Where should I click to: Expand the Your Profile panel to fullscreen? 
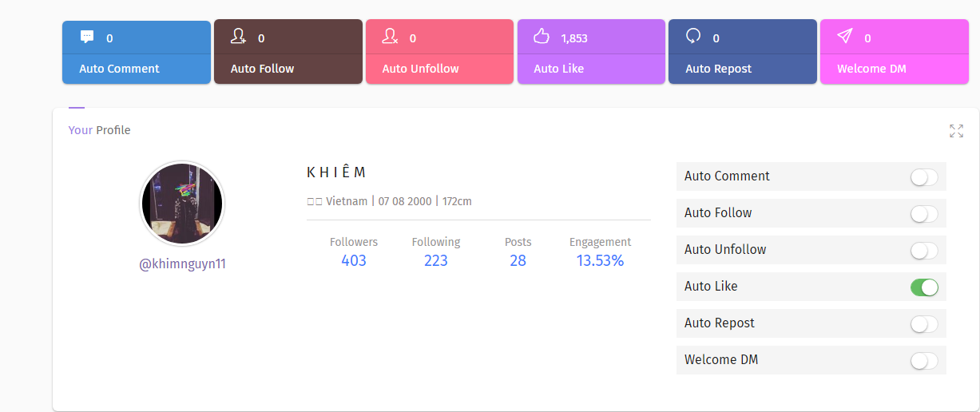click(x=956, y=131)
